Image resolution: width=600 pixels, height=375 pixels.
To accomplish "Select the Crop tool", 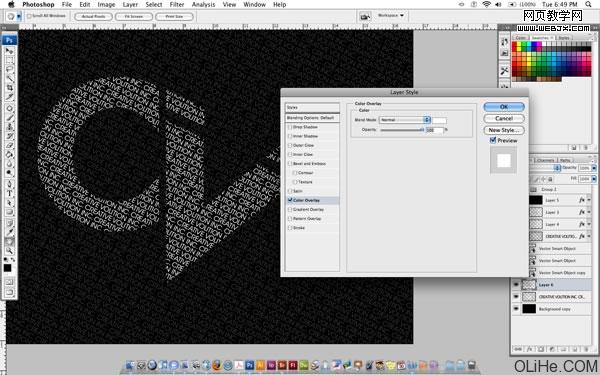I will tap(10, 88).
